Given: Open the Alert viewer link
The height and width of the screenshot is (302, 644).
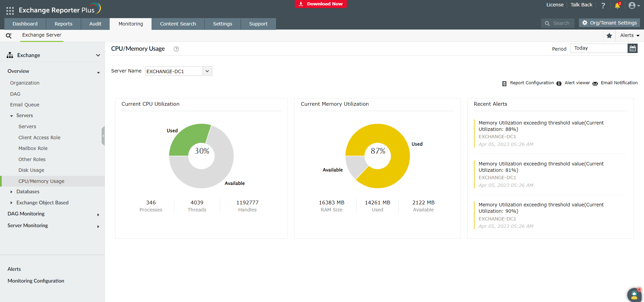Looking at the screenshot, I should coord(577,83).
